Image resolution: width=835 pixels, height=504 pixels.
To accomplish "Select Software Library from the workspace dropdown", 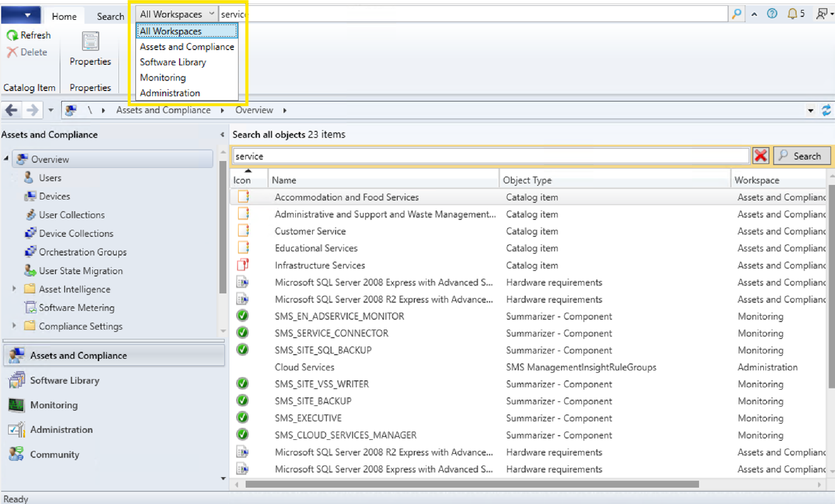I will [x=173, y=62].
